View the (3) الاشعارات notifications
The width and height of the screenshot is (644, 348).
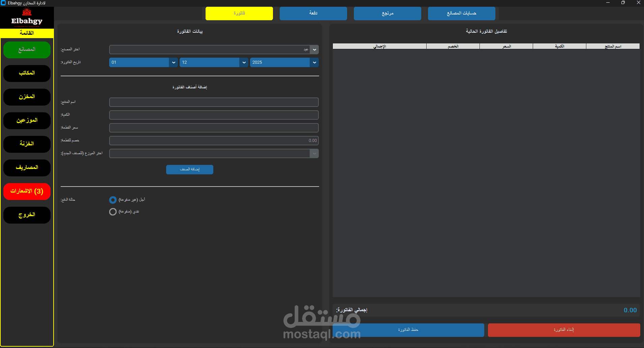[x=27, y=191]
